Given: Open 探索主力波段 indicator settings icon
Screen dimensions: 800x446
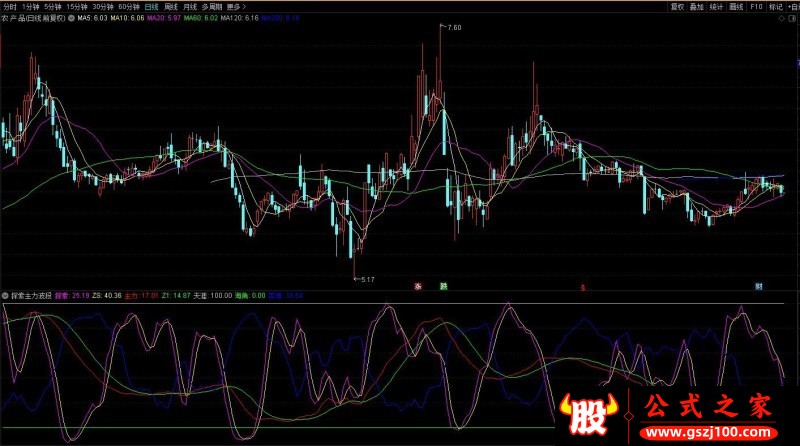Looking at the screenshot, I should click(x=5, y=295).
